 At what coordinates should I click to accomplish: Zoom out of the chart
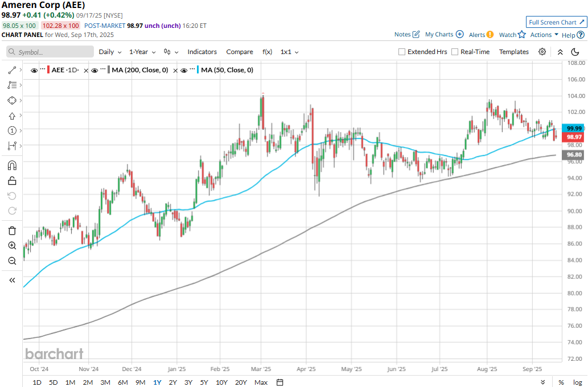(12, 261)
